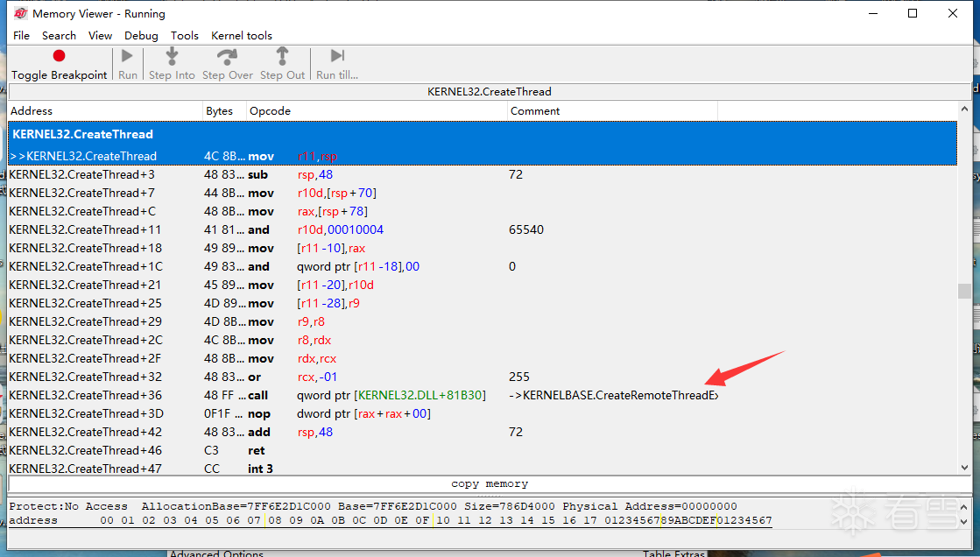Click the KERNEL32.CreateThread location bar
The height and width of the screenshot is (557, 980).
tap(490, 92)
